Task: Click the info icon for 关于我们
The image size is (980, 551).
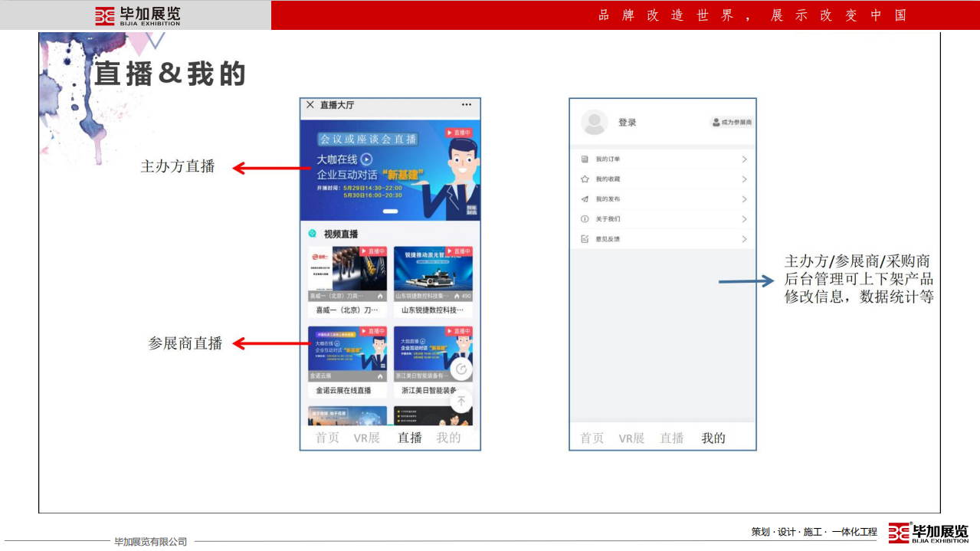Action: pyautogui.click(x=585, y=219)
